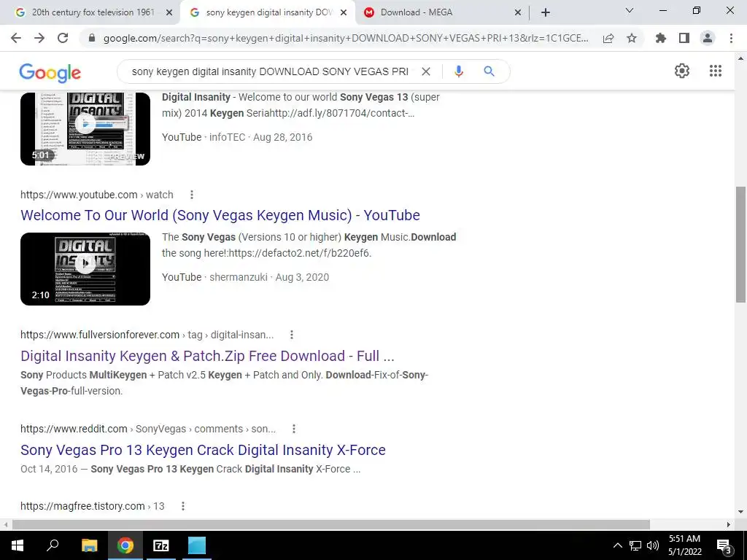Open Google quick settings gear
The height and width of the screenshot is (560, 747).
click(682, 71)
